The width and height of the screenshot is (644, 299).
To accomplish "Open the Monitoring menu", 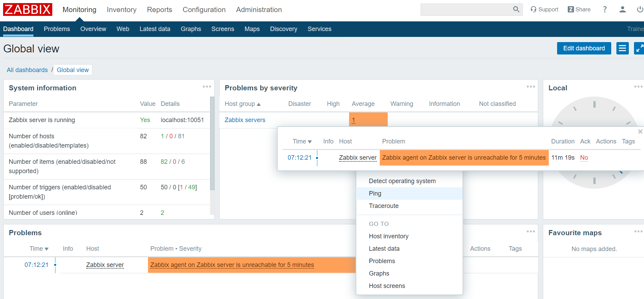I will pos(79,10).
